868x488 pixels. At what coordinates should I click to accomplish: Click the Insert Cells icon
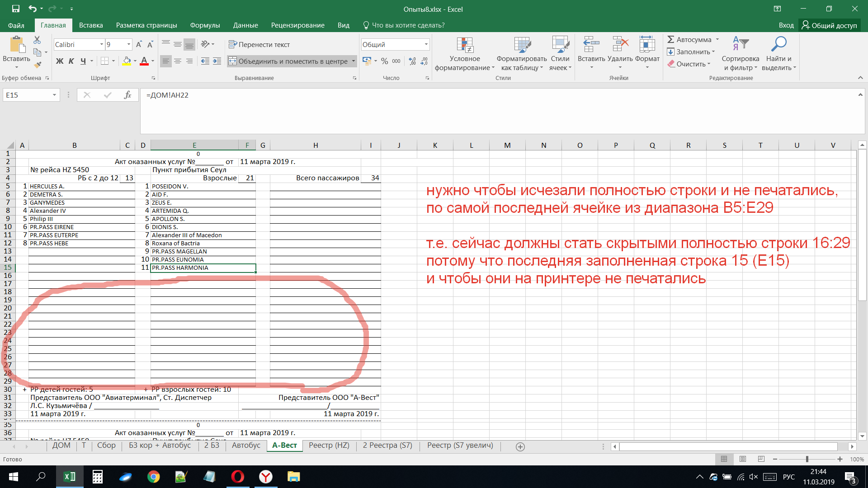click(x=591, y=44)
